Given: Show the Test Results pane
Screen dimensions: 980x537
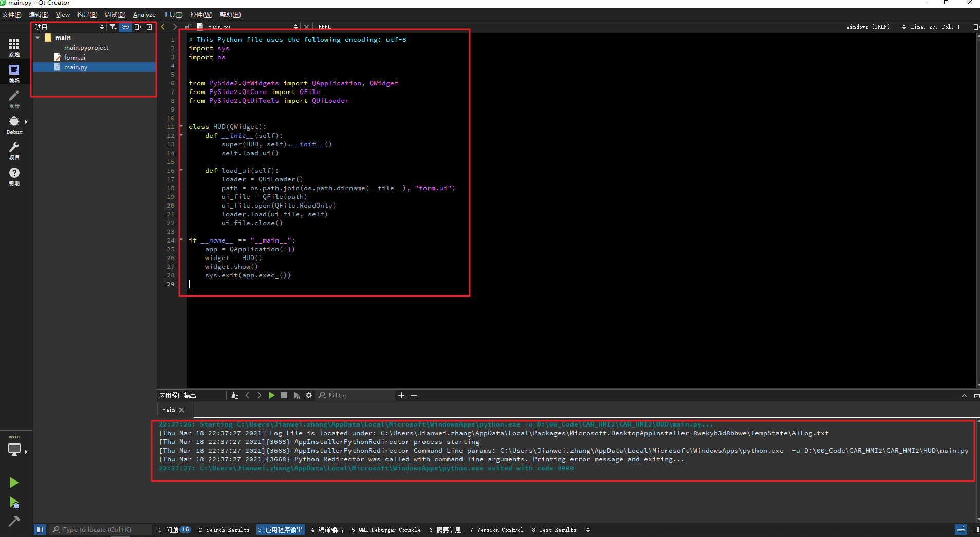Looking at the screenshot, I should pyautogui.click(x=554, y=530).
